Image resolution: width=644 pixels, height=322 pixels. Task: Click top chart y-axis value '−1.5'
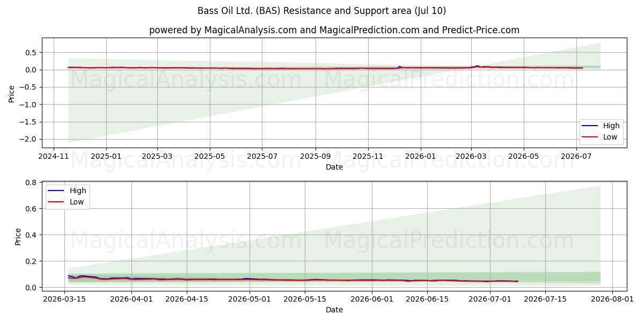[28, 122]
